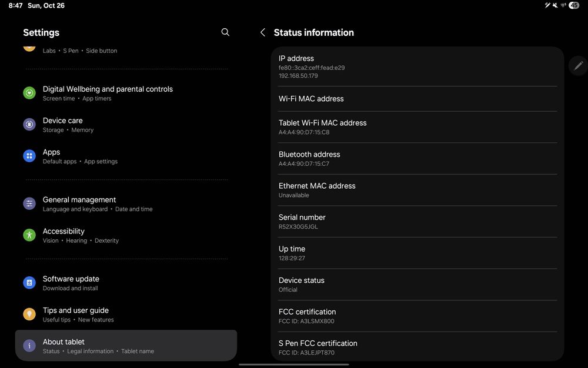Tap the floating pencil edit icon

(579, 66)
